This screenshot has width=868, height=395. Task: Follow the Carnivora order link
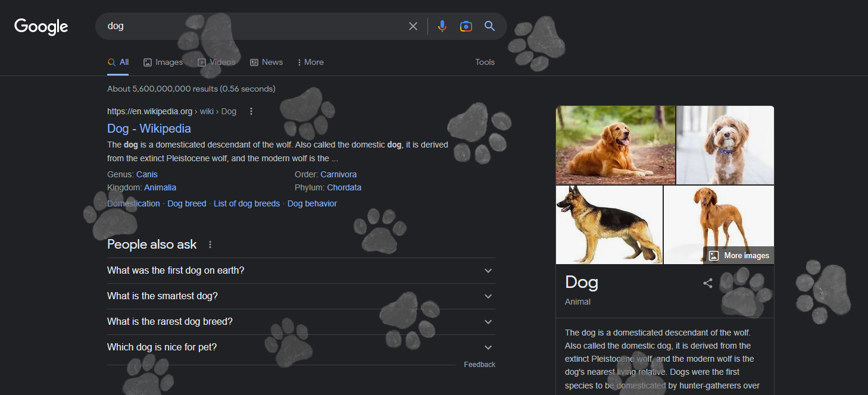(x=339, y=174)
